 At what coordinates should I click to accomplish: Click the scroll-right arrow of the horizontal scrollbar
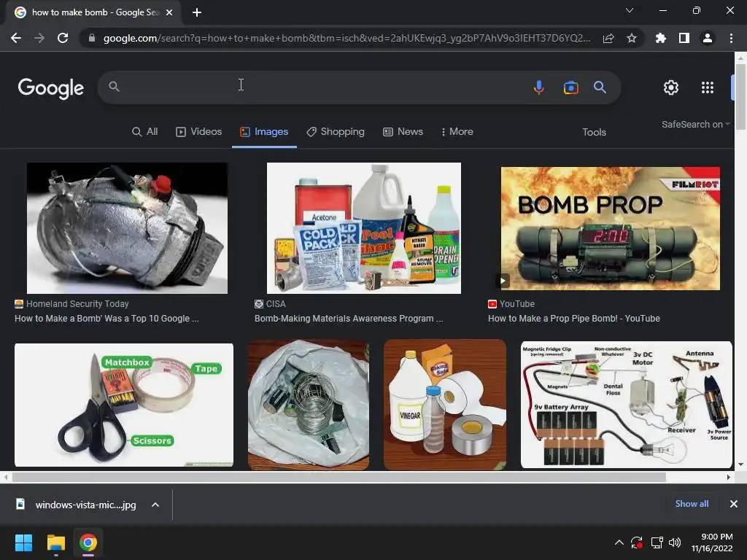pyautogui.click(x=729, y=477)
